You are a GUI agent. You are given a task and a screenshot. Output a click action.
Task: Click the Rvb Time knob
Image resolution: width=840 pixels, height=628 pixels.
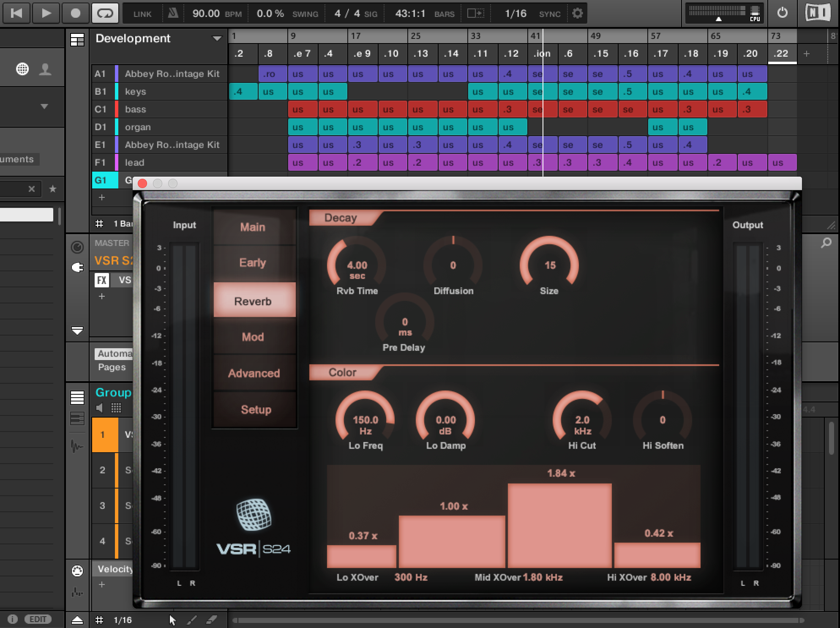357,266
